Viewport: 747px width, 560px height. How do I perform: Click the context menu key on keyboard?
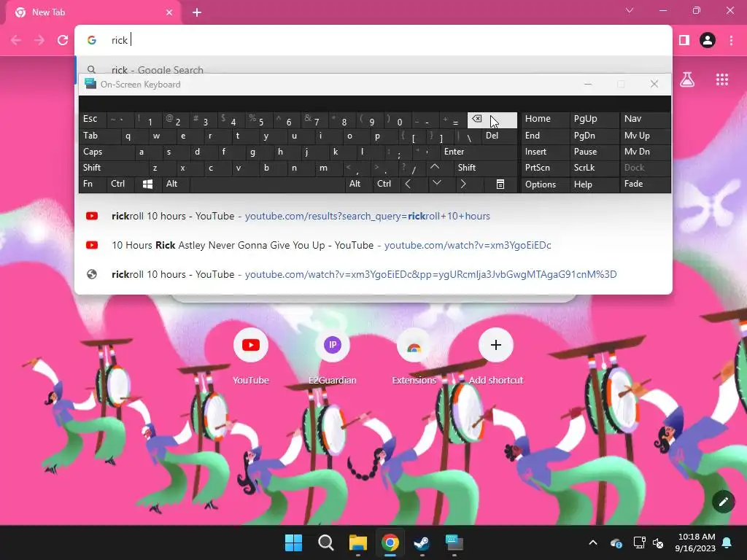[500, 184]
